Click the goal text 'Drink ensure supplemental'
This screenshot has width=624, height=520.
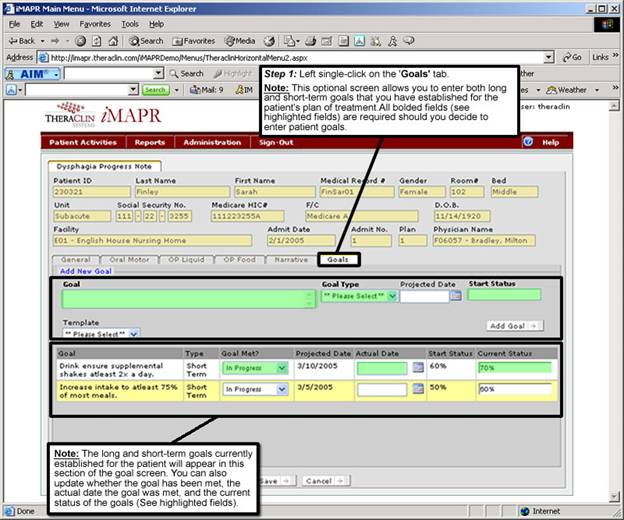click(111, 366)
